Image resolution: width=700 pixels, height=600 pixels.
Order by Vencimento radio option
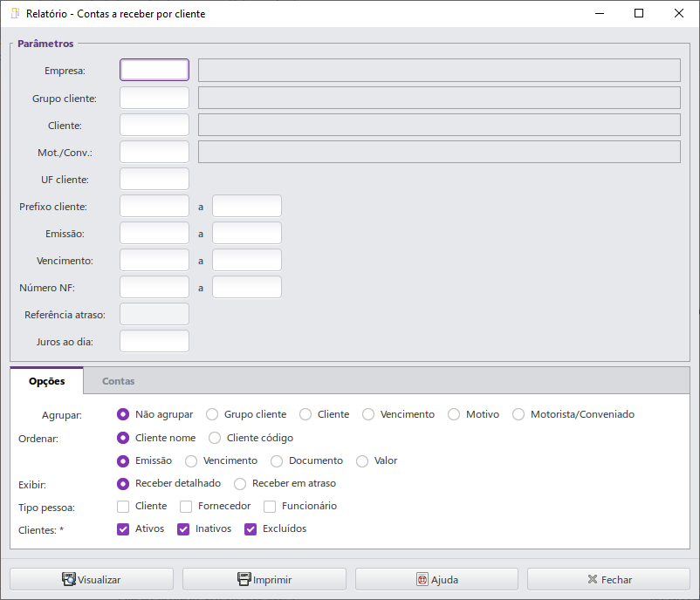pos(191,460)
